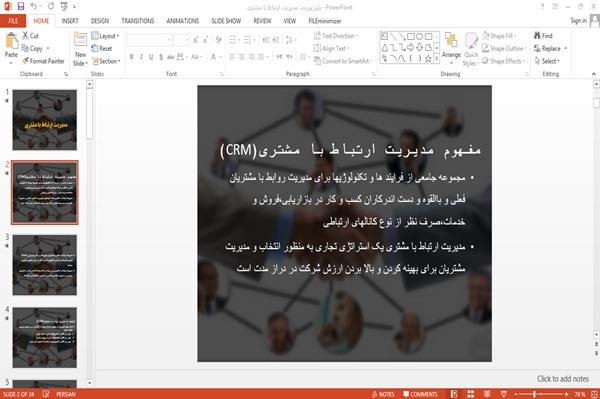Click the Paste clipboard icon
The width and height of the screenshot is (600, 399).
pyautogui.click(x=11, y=40)
